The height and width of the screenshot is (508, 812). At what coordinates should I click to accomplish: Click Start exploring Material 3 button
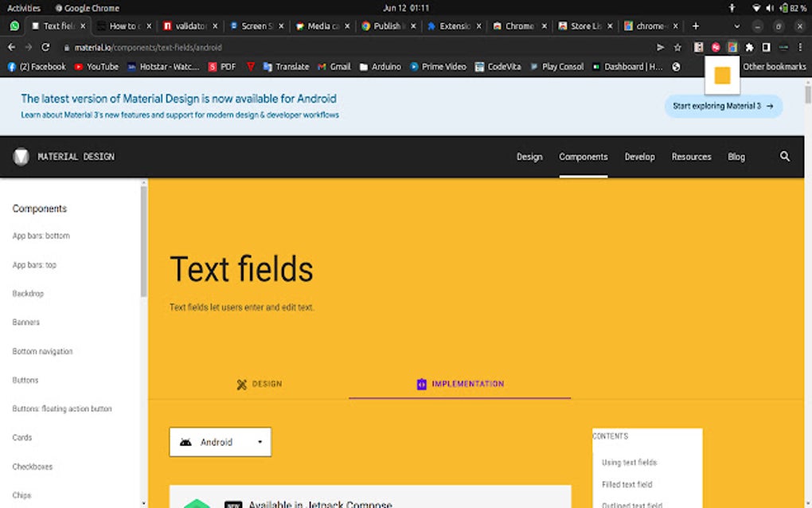pyautogui.click(x=723, y=106)
